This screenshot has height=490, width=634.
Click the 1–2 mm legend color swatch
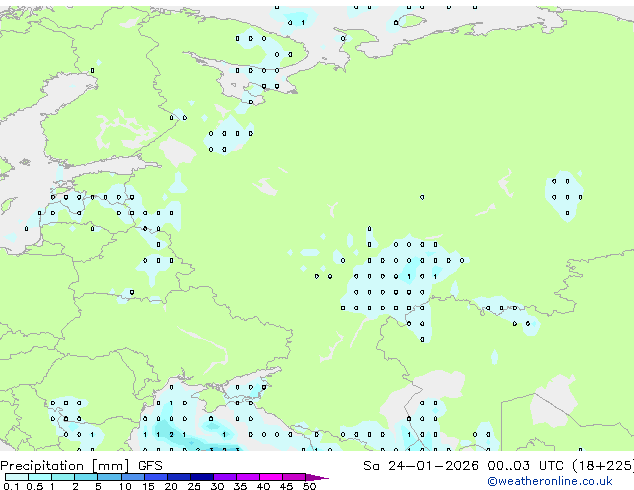click(x=63, y=477)
